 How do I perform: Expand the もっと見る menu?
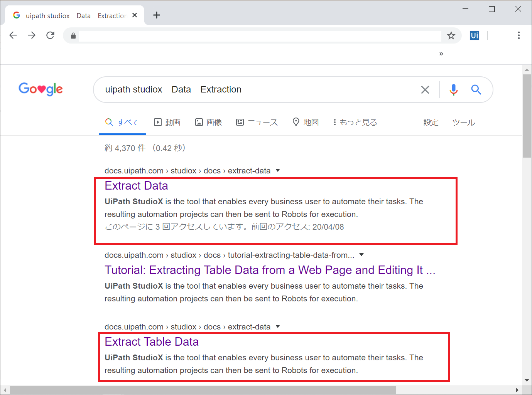355,122
